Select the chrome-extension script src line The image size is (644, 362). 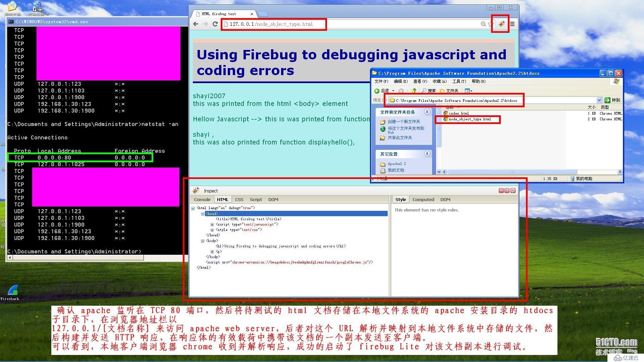[x=289, y=262]
